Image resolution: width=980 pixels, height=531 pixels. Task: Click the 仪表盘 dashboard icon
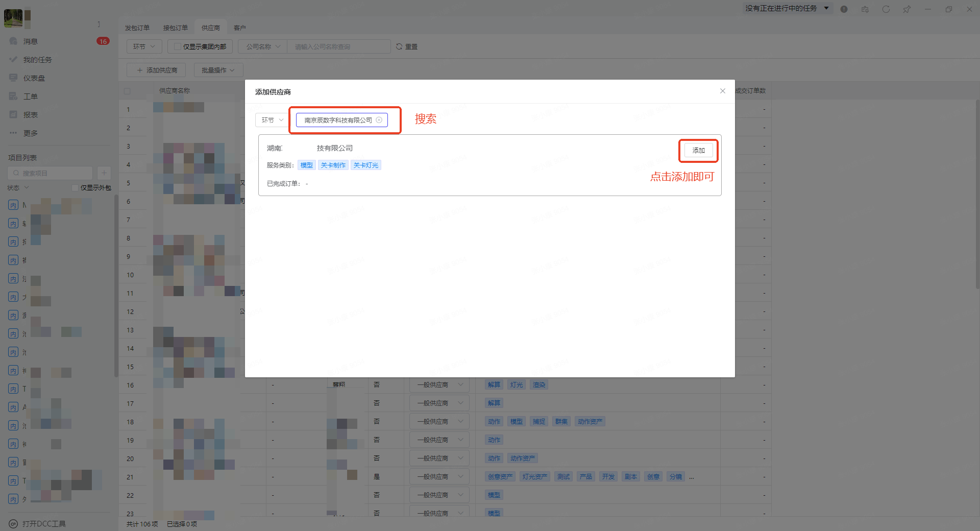click(x=13, y=78)
